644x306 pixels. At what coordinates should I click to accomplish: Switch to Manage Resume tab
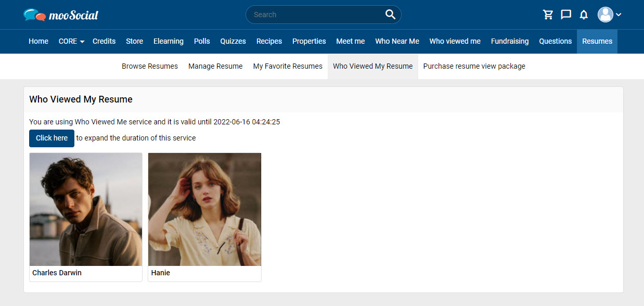[x=215, y=66]
